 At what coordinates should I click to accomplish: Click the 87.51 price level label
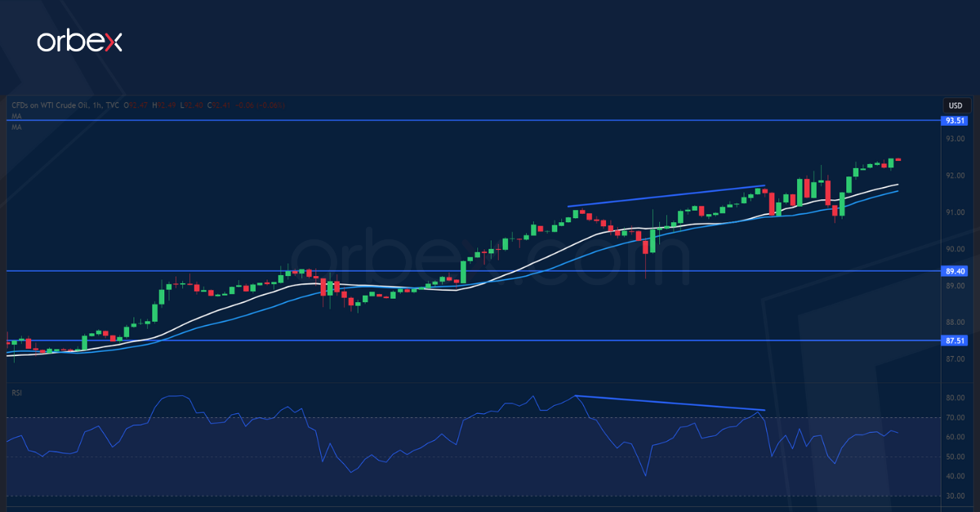(x=955, y=341)
